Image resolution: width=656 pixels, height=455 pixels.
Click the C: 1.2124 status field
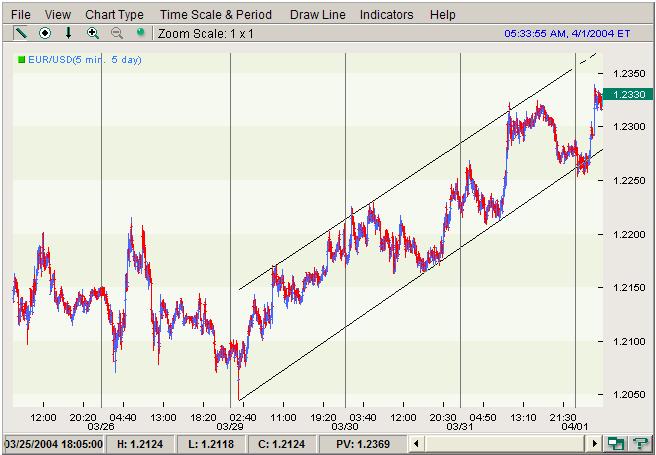click(x=282, y=444)
